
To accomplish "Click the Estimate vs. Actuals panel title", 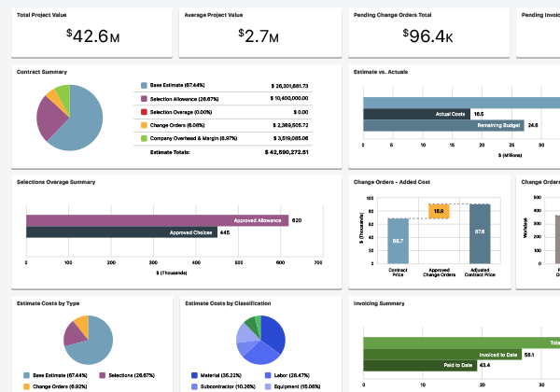I will tap(381, 72).
